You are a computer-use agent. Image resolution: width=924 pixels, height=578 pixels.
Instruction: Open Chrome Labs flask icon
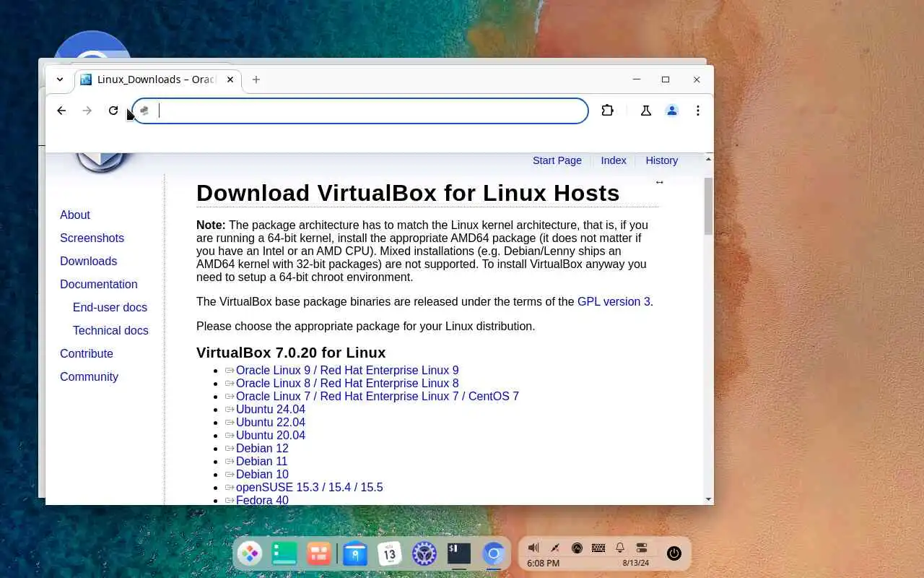[x=646, y=111]
